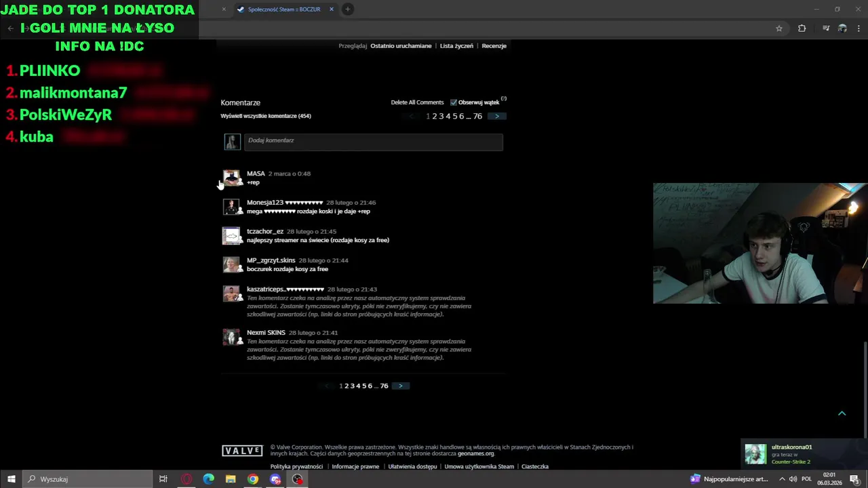Viewport: 868px width, 488px height.
Task: Go to comments page 3 in top pager
Action: 441,117
